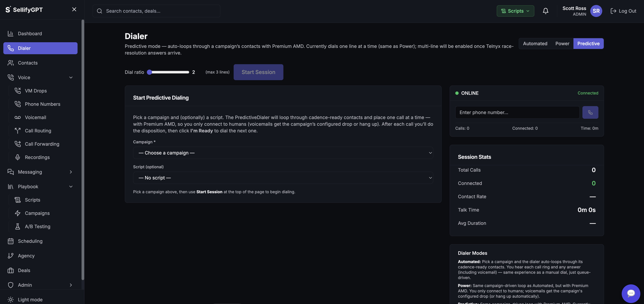Select Dialer in the sidebar
The width and height of the screenshot is (644, 304).
(x=40, y=48)
